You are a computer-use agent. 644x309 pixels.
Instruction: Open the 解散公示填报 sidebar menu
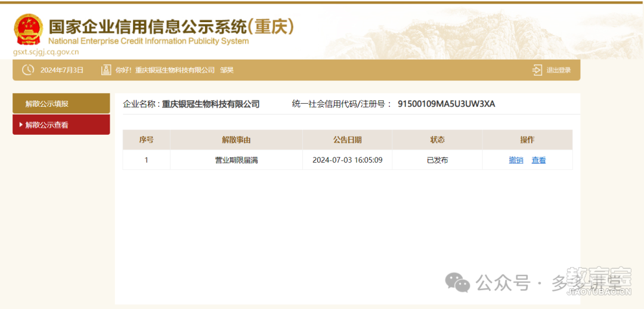61,104
